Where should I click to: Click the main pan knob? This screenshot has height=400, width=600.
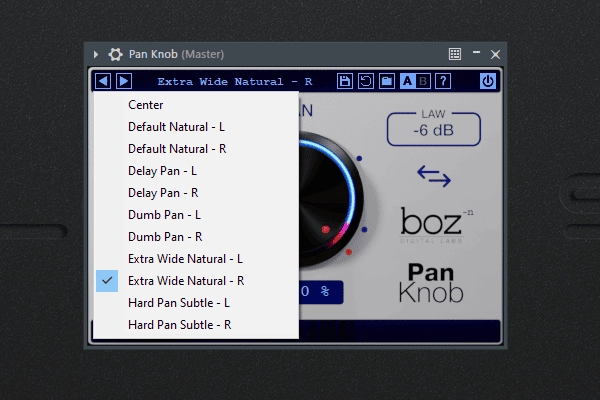(331, 199)
